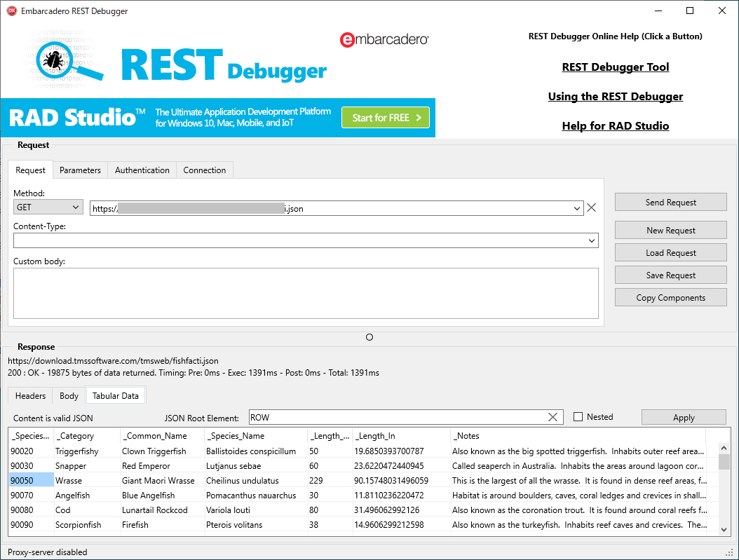Select the 90050 species cell
739x560 pixels.
coord(31,480)
